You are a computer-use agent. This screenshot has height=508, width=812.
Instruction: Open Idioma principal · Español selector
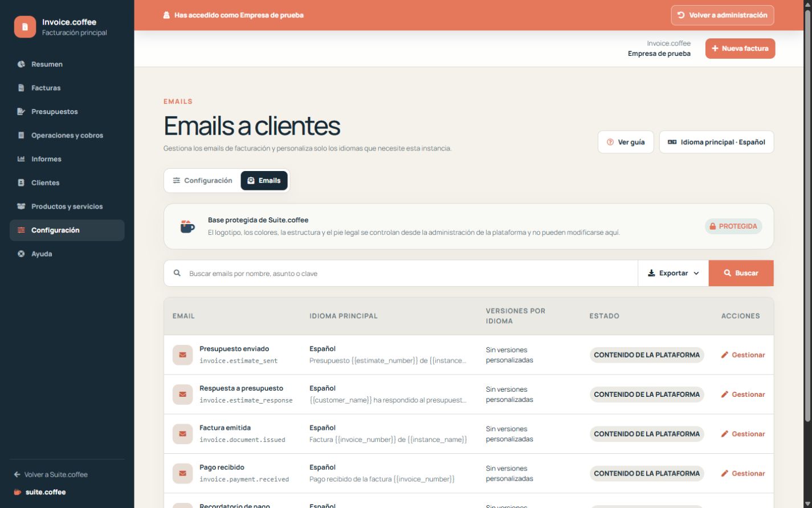pyautogui.click(x=716, y=142)
